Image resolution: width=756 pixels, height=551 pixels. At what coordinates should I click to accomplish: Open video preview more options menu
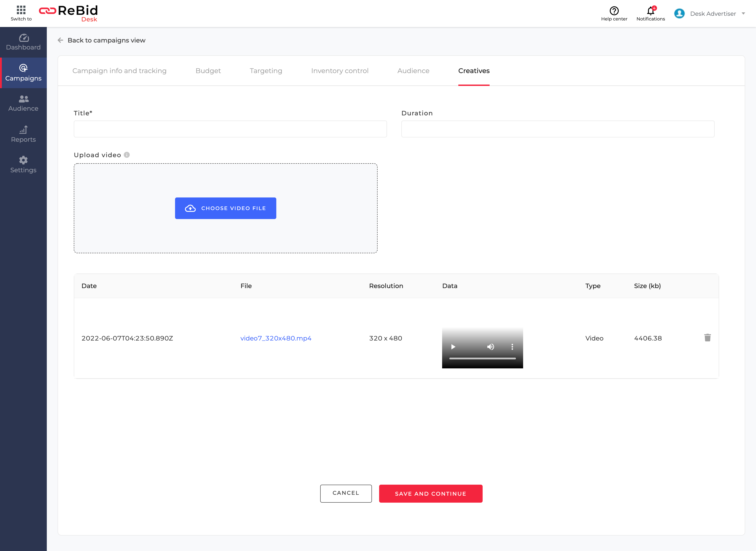[512, 347]
